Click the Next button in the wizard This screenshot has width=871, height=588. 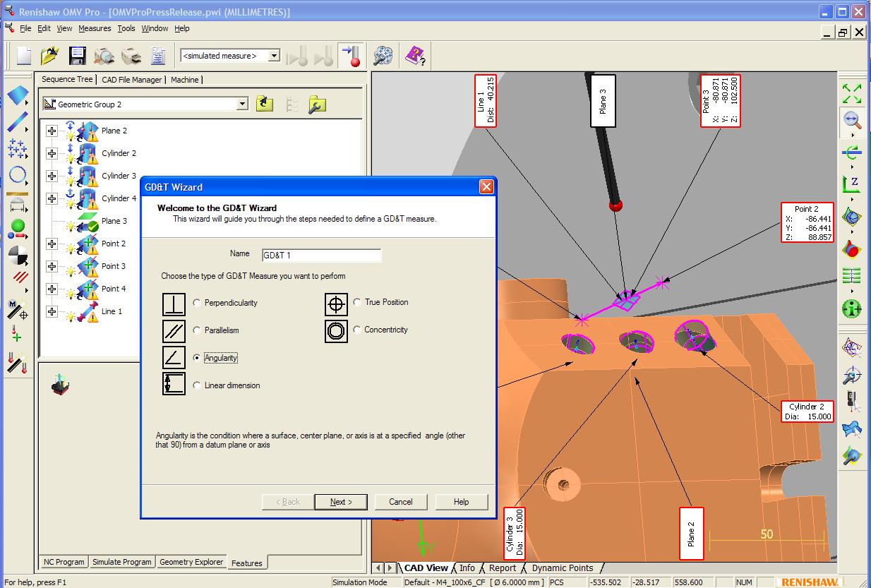coord(342,502)
